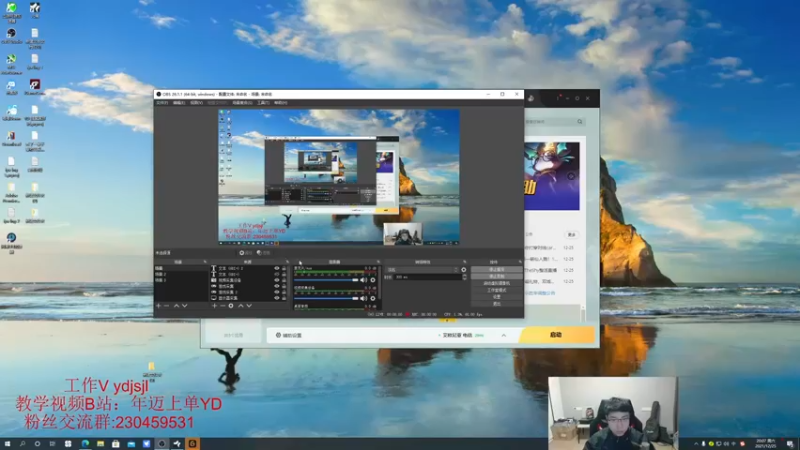Open the scene transition type dropdown
Image resolution: width=800 pixels, height=450 pixels.
tap(422, 270)
